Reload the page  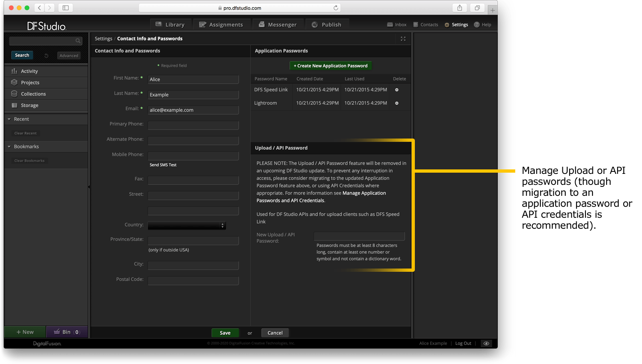tap(336, 8)
